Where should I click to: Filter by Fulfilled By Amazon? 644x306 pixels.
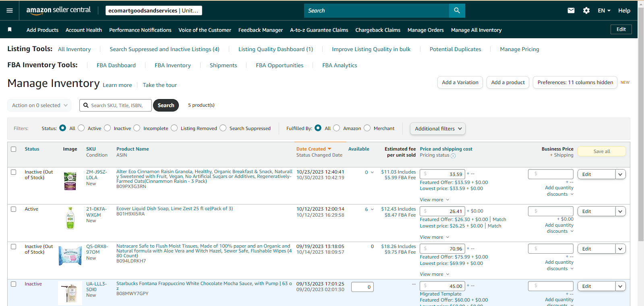point(337,128)
